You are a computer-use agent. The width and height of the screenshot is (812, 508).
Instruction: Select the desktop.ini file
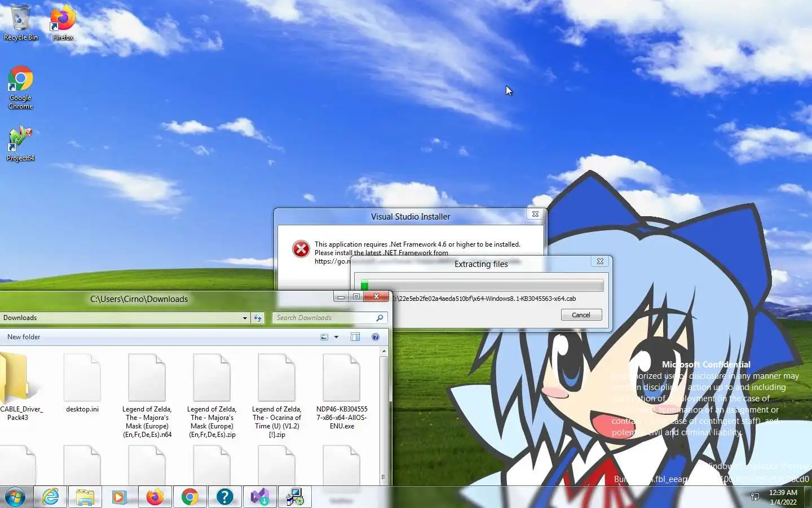click(82, 384)
